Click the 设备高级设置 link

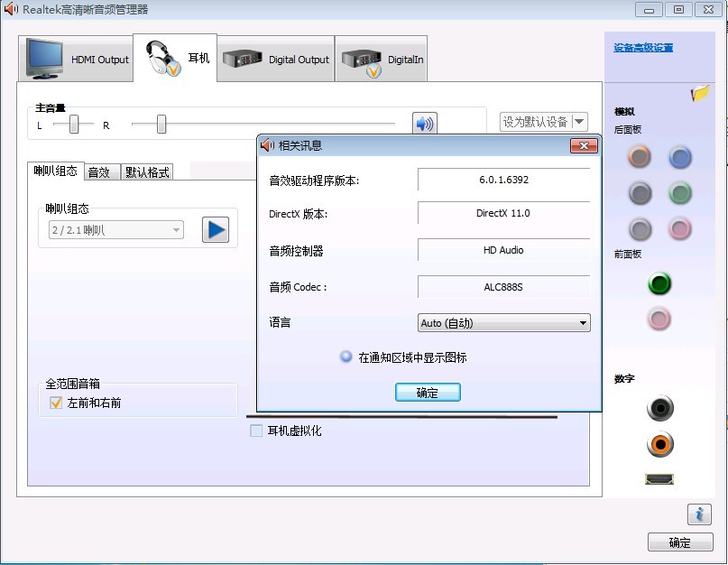click(x=643, y=48)
